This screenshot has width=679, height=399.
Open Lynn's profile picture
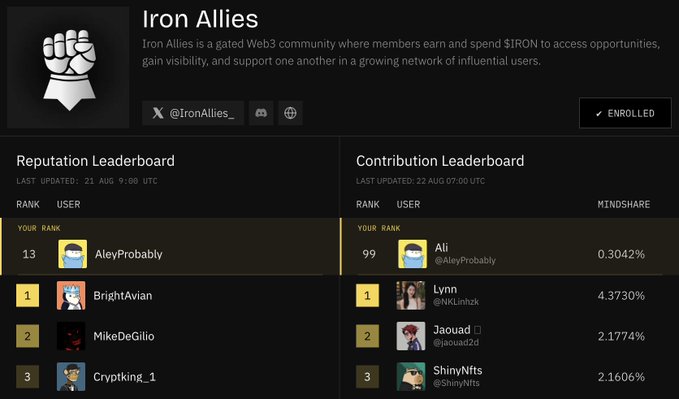tap(411, 295)
